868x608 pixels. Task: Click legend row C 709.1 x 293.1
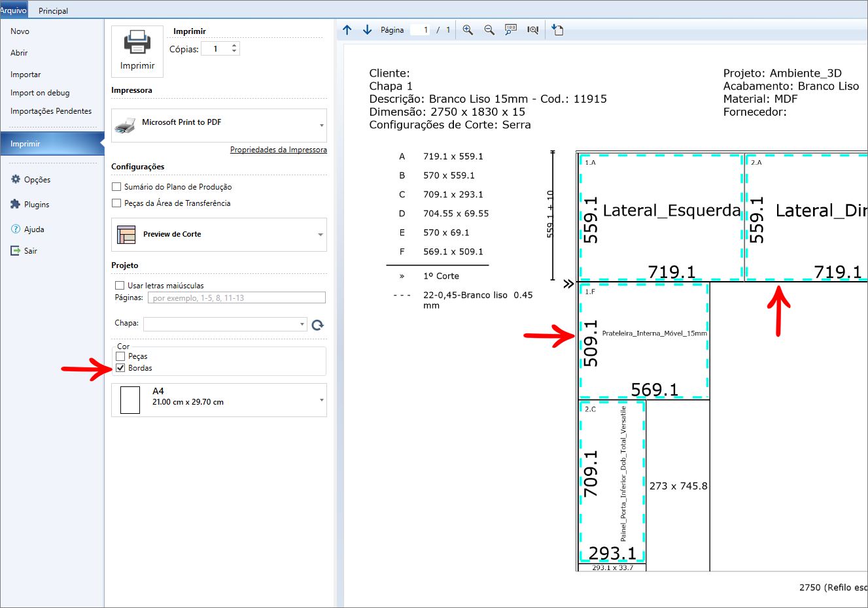(442, 194)
